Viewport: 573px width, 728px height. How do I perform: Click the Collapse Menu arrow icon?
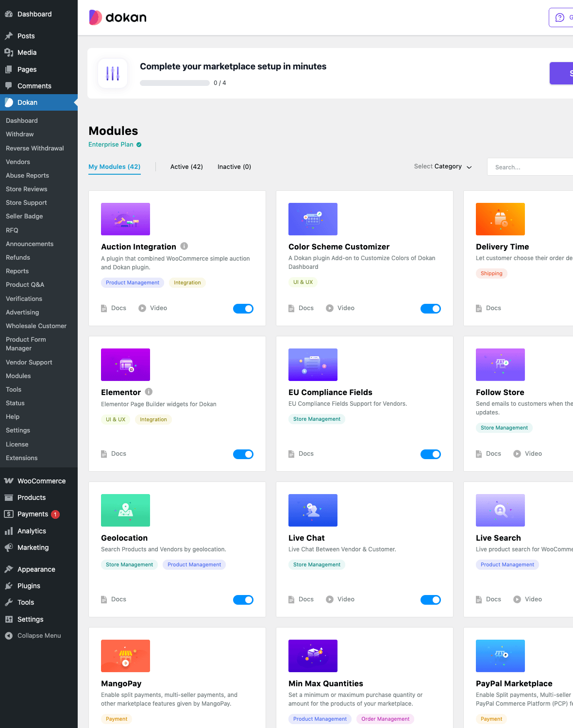(9, 636)
